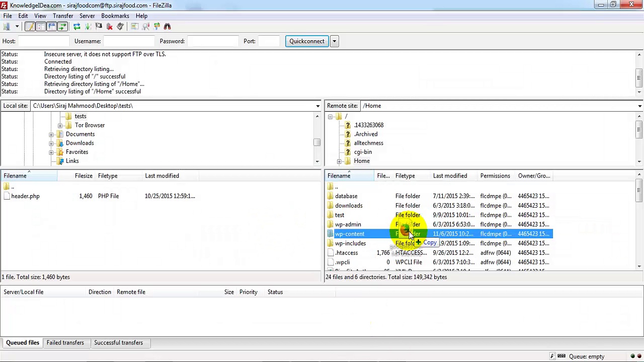Open the Site Manager icon
This screenshot has height=362, width=644.
tap(7, 26)
